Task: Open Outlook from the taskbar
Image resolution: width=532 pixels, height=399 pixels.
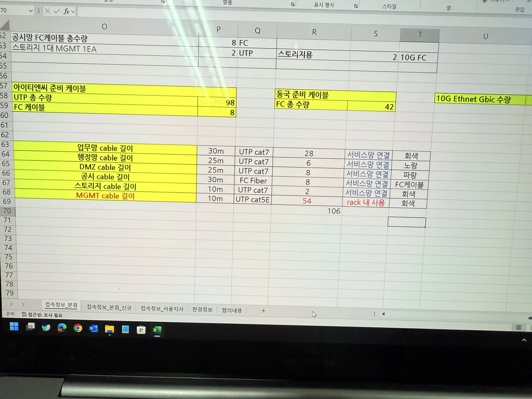Action: [x=93, y=329]
